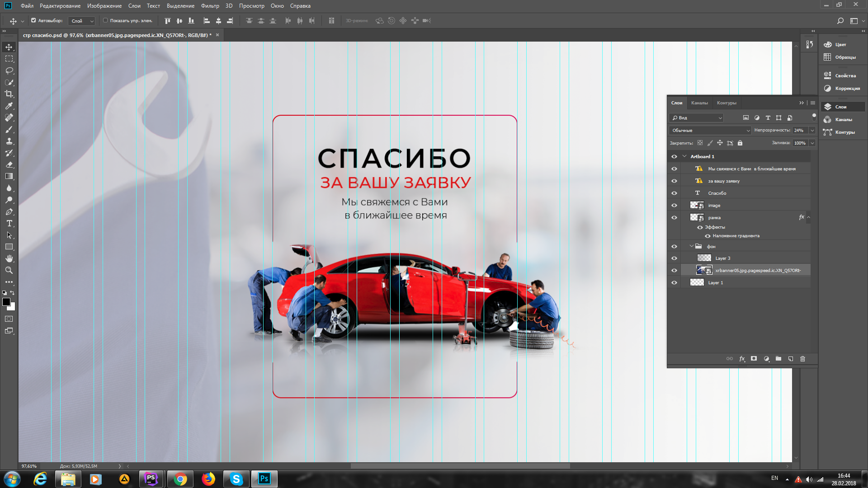
Task: Hide the рамка layer
Action: tap(674, 217)
